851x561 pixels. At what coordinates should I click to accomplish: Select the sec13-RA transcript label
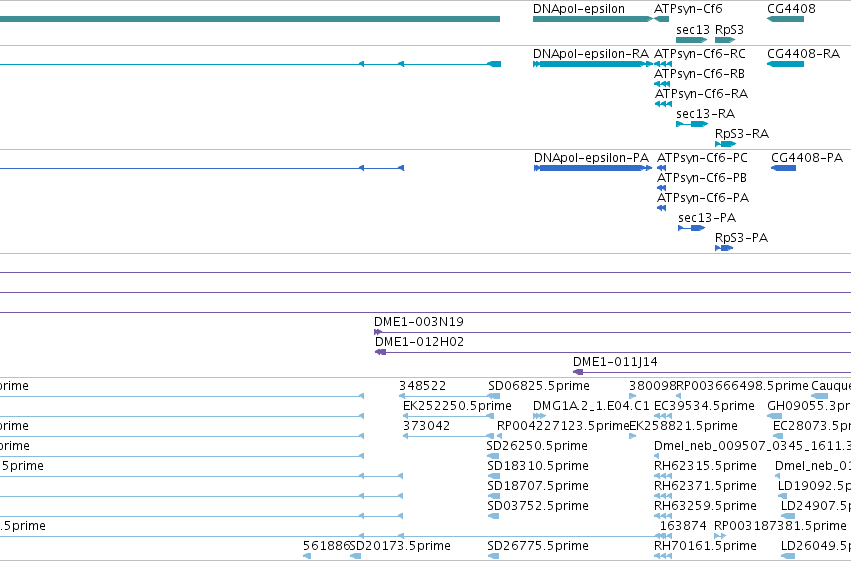(706, 114)
